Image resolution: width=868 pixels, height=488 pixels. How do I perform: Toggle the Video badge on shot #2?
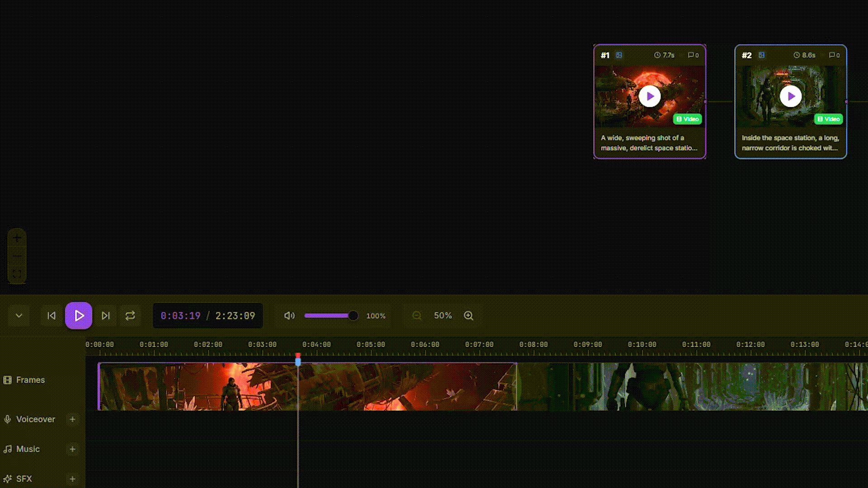[828, 119]
